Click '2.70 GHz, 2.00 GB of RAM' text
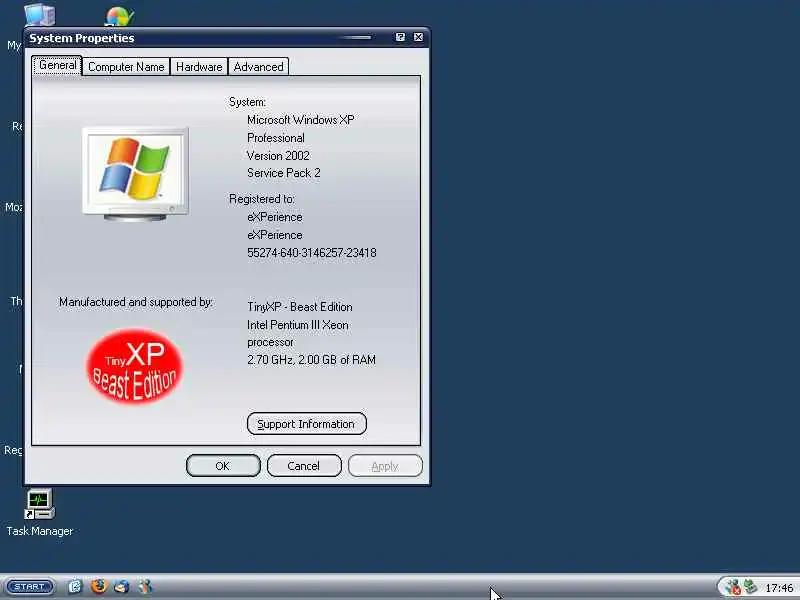This screenshot has height=600, width=800. pyautogui.click(x=312, y=360)
